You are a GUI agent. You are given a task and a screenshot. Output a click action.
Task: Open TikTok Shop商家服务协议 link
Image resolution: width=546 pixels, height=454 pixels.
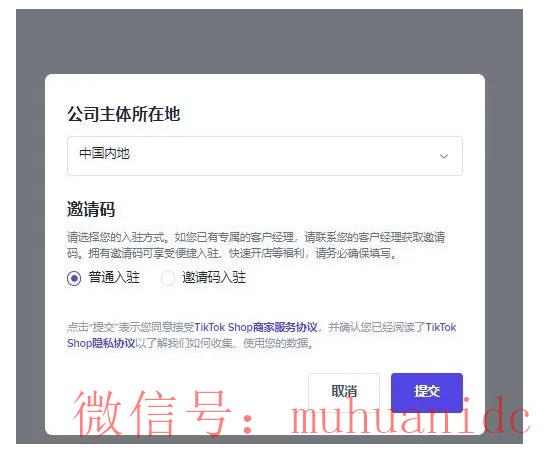(256, 327)
